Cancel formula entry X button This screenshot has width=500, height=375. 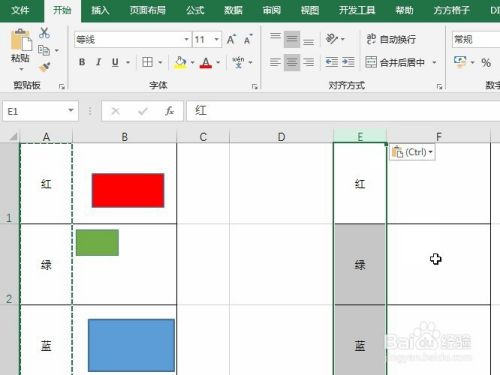(116, 111)
